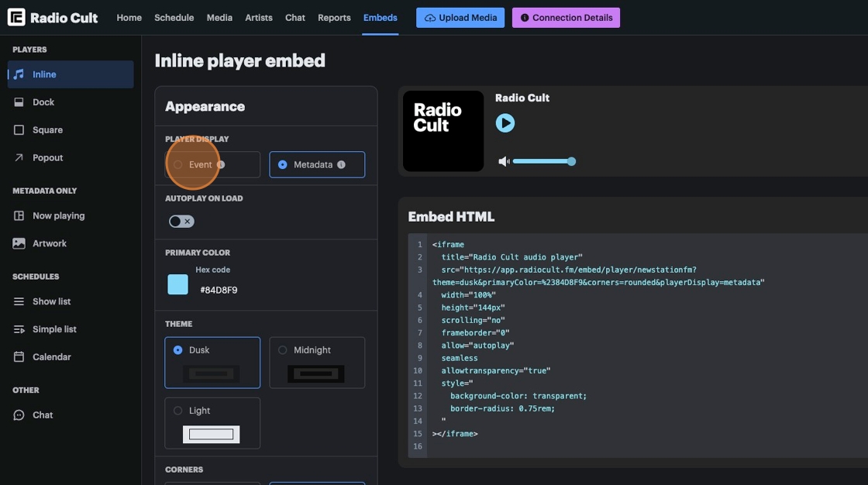Viewport: 868px width, 485px height.
Task: Click the Show list lines icon
Action: pos(19,301)
